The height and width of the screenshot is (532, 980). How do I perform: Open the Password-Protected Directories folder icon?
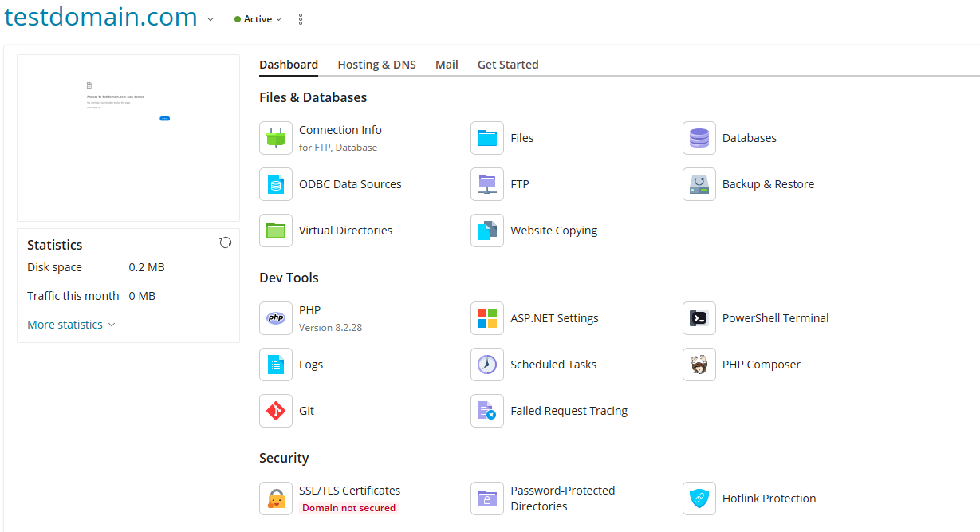pyautogui.click(x=487, y=499)
